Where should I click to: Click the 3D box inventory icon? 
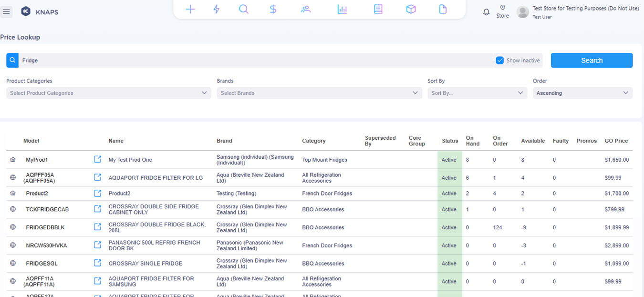pos(411,9)
